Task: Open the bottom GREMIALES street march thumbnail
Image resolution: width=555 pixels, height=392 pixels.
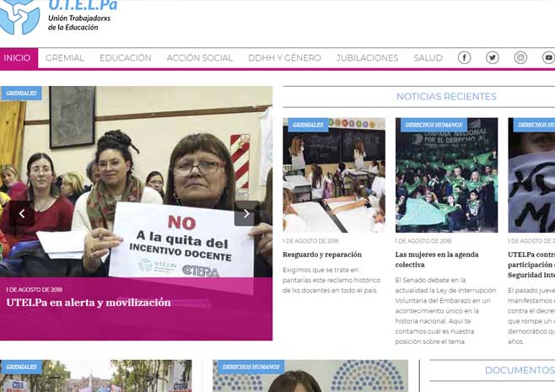Action: [x=96, y=376]
